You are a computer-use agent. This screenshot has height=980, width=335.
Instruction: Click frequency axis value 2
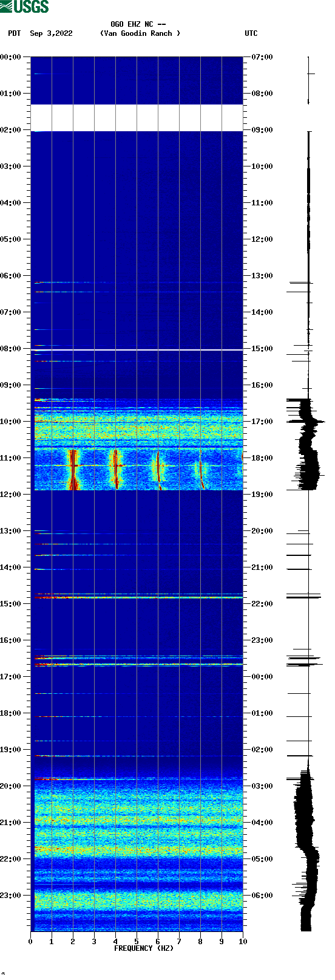pyautogui.click(x=73, y=942)
